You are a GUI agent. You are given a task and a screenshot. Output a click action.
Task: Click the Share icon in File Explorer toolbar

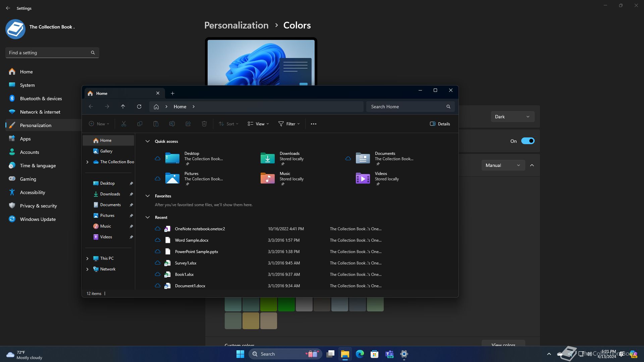tap(188, 124)
